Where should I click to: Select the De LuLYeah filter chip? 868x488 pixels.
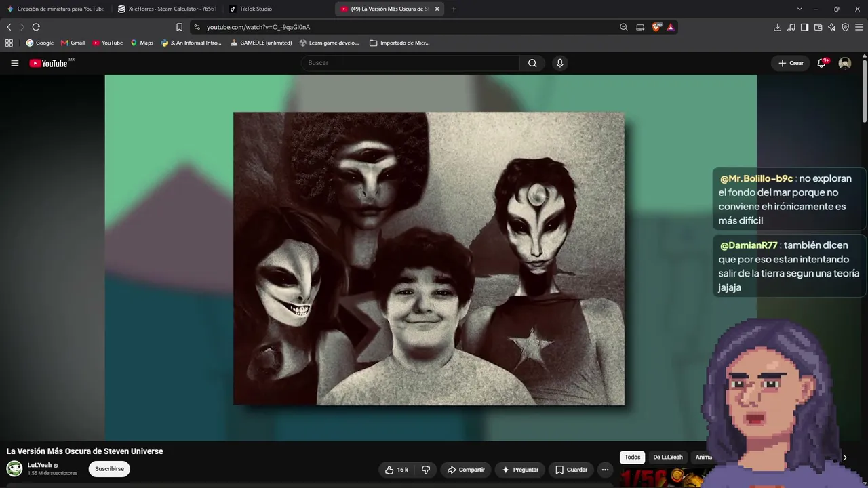coord(668,457)
